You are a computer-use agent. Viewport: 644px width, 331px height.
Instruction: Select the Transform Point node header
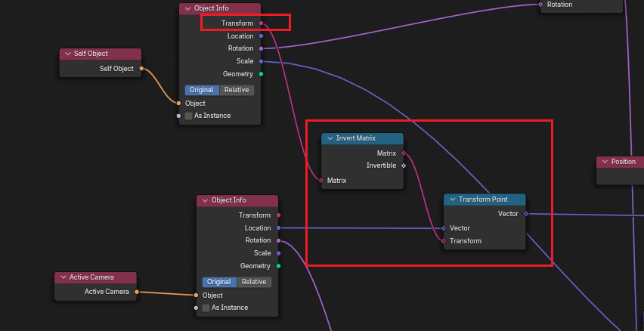tap(488, 200)
